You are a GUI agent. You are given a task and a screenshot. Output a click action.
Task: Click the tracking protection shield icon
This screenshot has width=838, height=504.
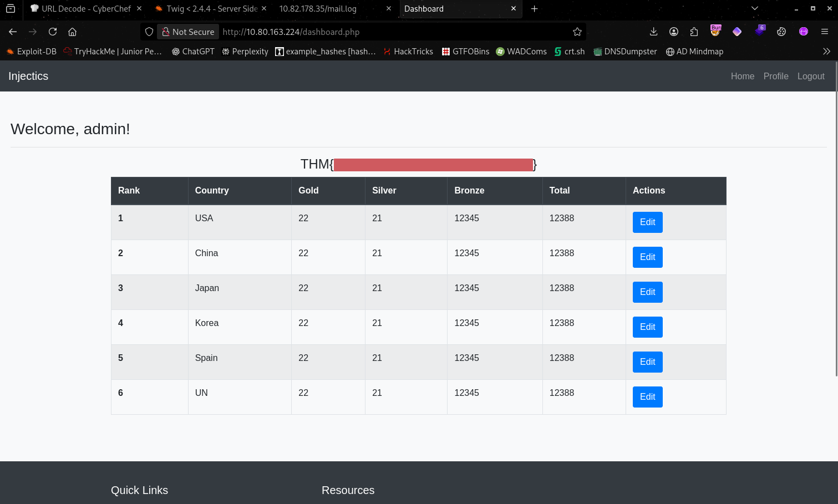[149, 32]
